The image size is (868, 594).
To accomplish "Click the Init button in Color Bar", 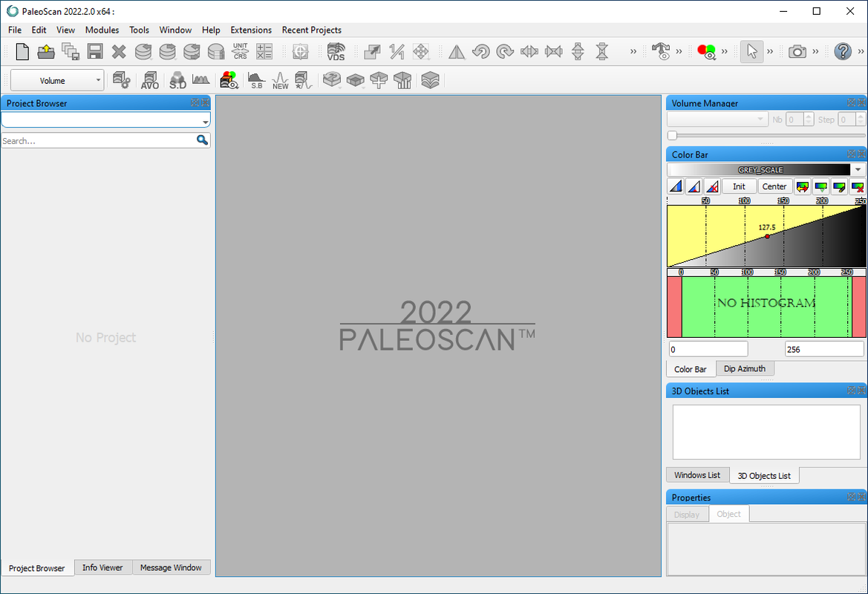I will click(x=739, y=186).
